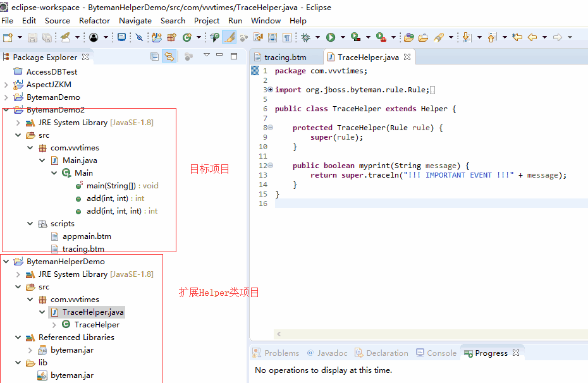Click the green Run button icon
Image resolution: width=588 pixels, height=383 pixels.
(331, 37)
